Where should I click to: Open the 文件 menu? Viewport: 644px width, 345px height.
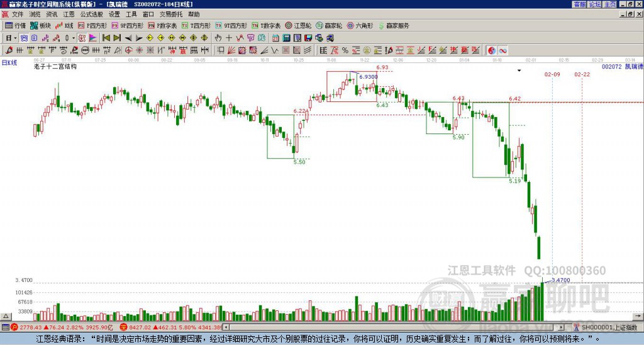point(17,14)
